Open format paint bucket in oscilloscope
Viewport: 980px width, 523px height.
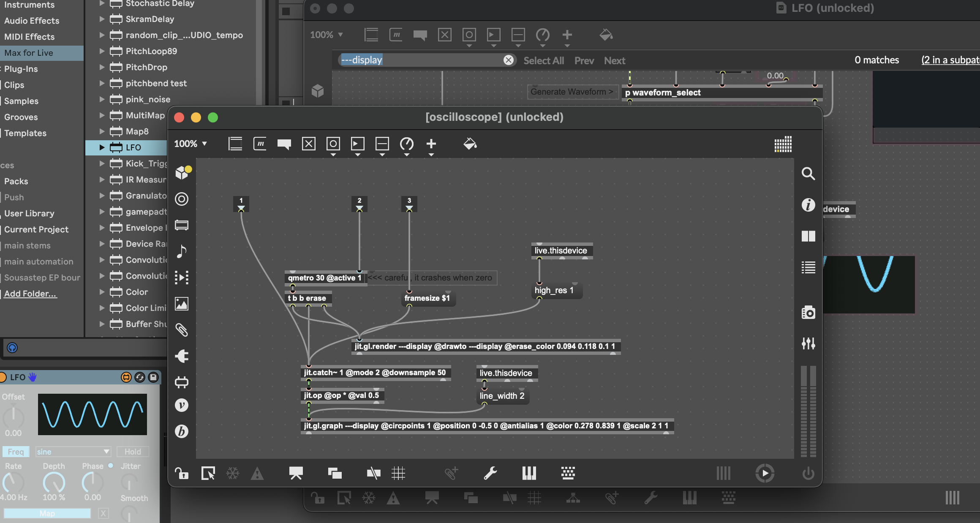click(x=470, y=144)
